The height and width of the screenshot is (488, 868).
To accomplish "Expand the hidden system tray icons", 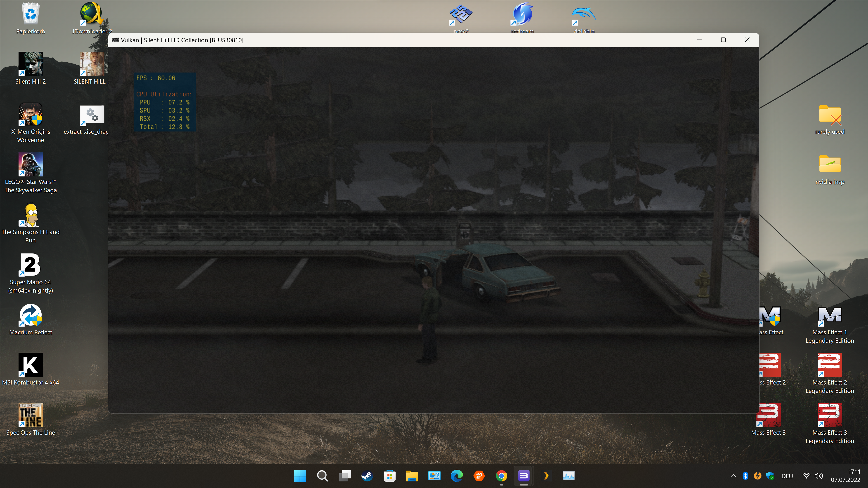I will coord(733,476).
